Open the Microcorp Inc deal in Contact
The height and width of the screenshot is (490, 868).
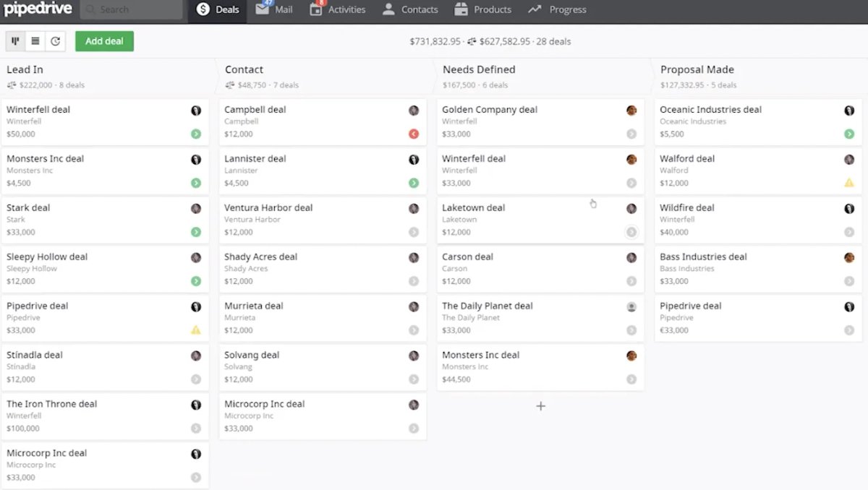[323, 417]
